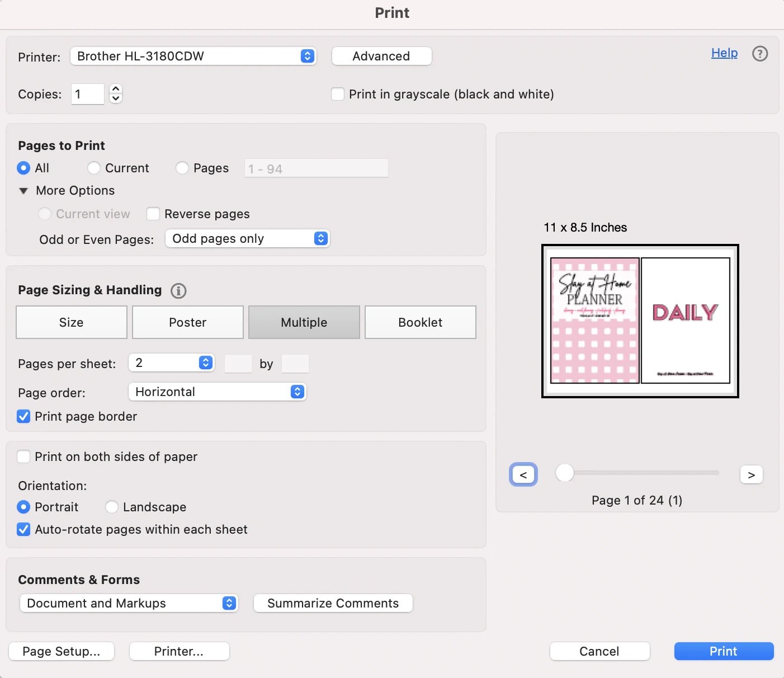The height and width of the screenshot is (678, 784).
Task: Uncheck Print page border
Action: pos(23,416)
